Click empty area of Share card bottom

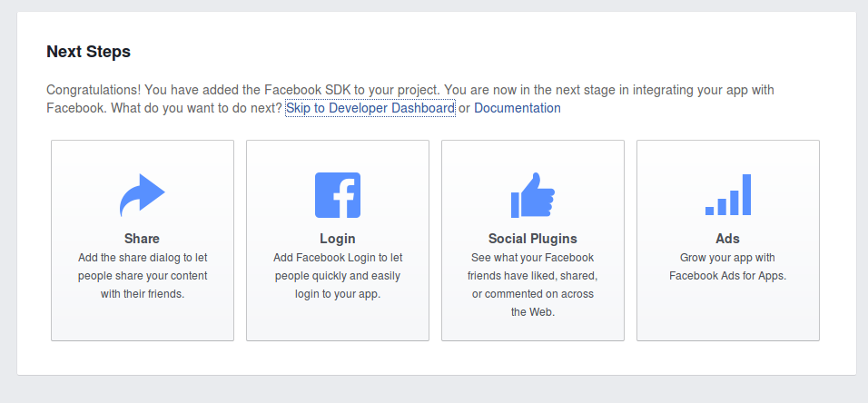click(143, 321)
